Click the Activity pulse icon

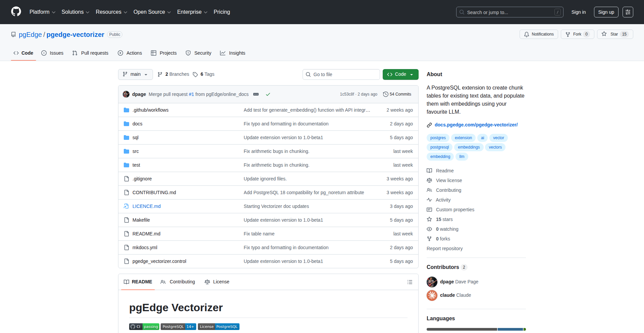click(429, 200)
